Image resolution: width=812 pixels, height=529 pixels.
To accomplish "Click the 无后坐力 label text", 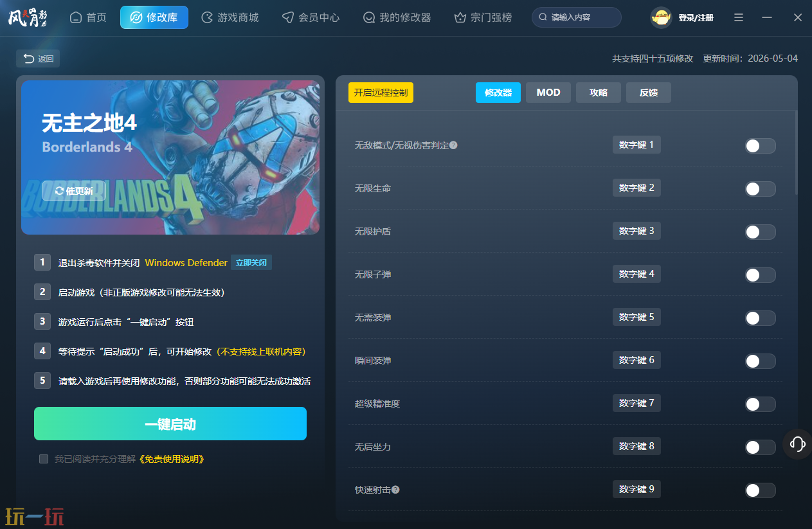I will [373, 447].
